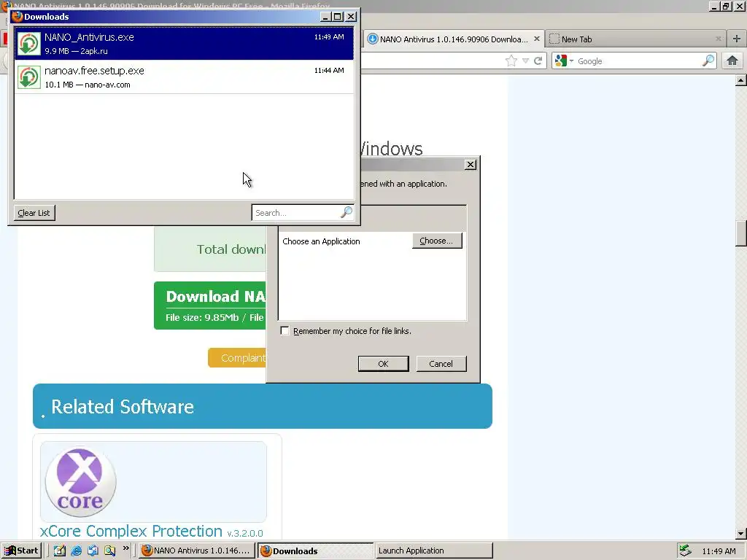Switch to Launch Application taskbar button

(433, 551)
